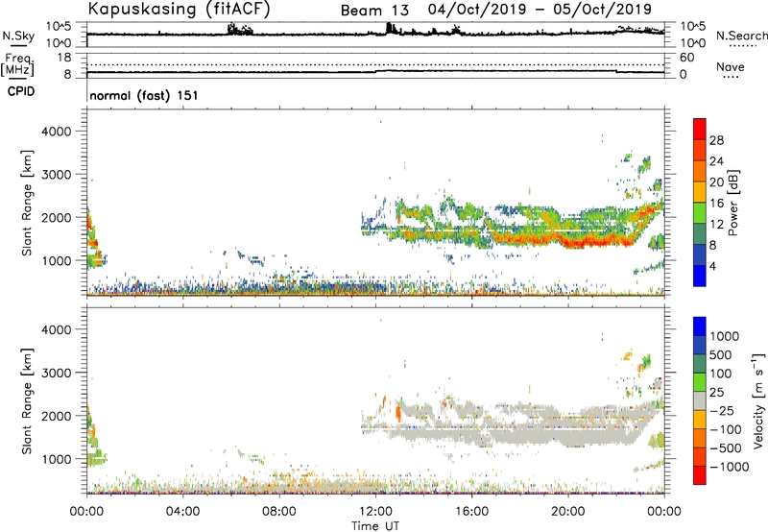Click the 05/Oct/2019 date in the title
Screen dimensions: 768x532
pyautogui.click(x=603, y=10)
